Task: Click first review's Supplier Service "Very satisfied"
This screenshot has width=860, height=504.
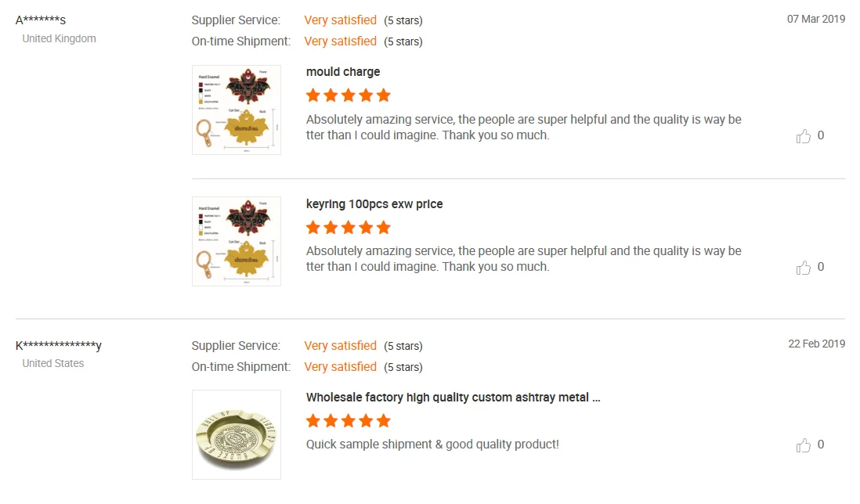Action: (340, 20)
